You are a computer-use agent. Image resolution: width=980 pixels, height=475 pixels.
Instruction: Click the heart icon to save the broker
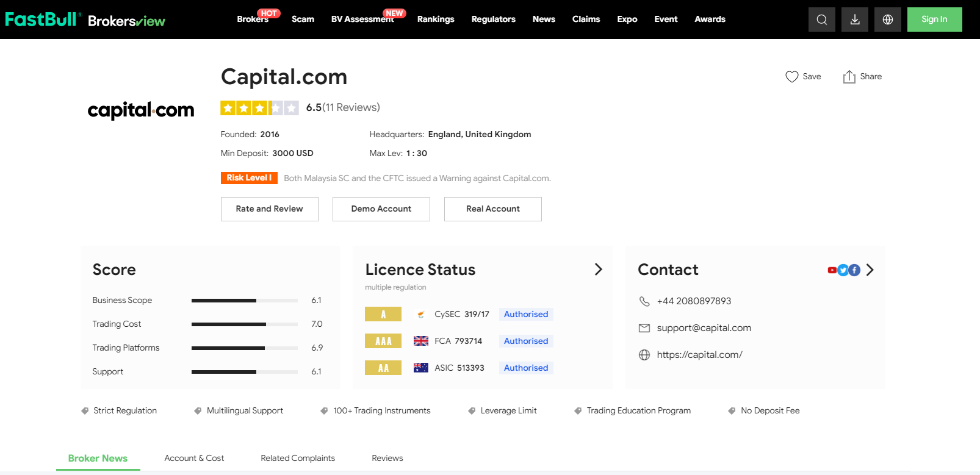[792, 77]
